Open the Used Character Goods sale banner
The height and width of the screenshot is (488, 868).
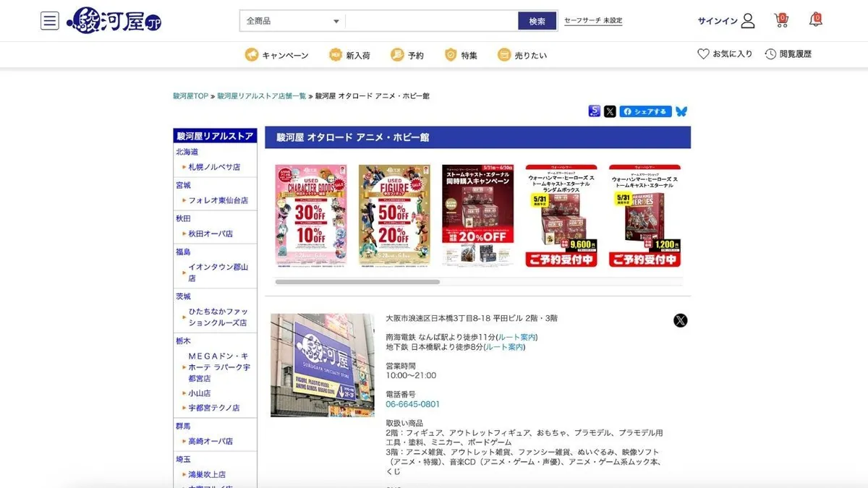coord(311,215)
